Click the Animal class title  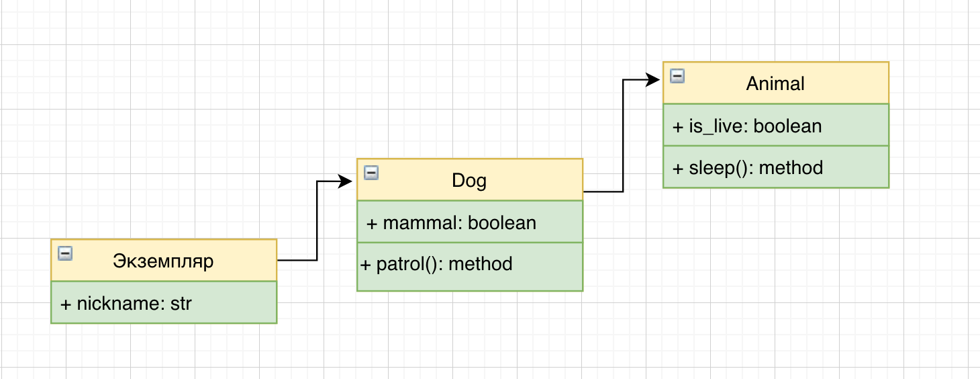(x=775, y=83)
